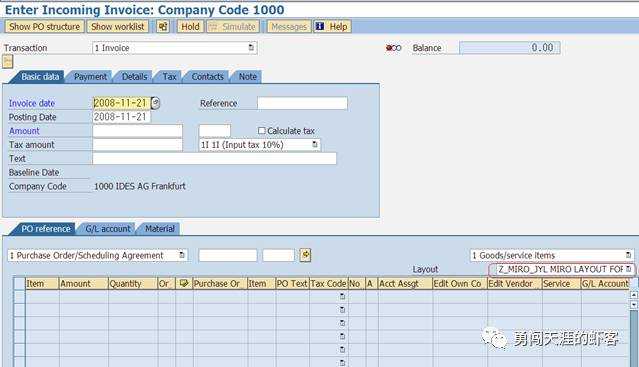Open the 1I Input tax 10% dropdown
Image resolution: width=639 pixels, height=367 pixels.
[x=260, y=145]
